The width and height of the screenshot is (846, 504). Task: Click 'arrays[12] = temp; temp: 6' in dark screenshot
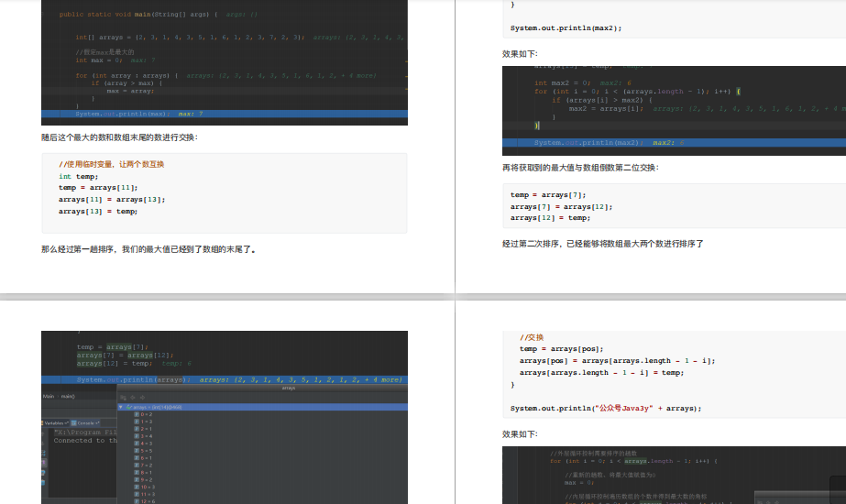(x=134, y=364)
